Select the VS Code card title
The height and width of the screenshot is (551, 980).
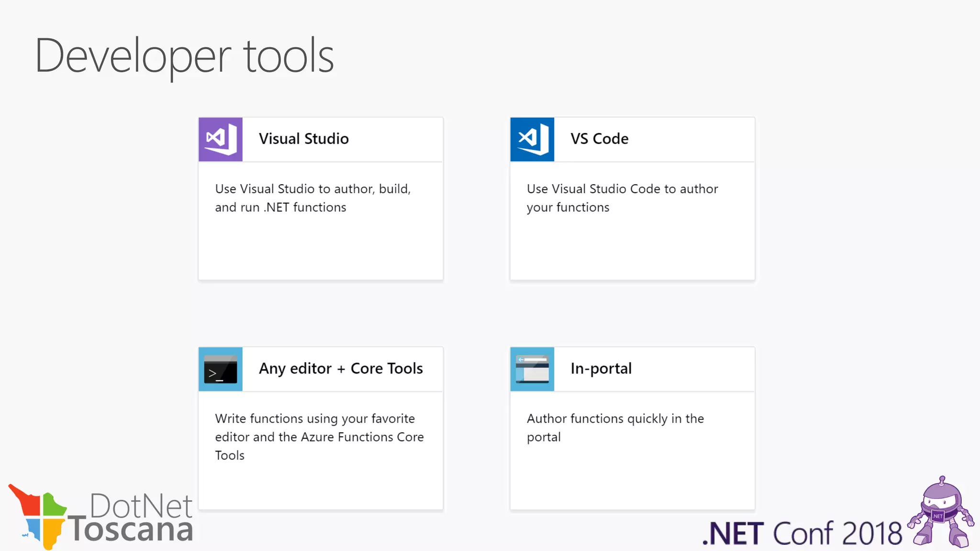599,139
